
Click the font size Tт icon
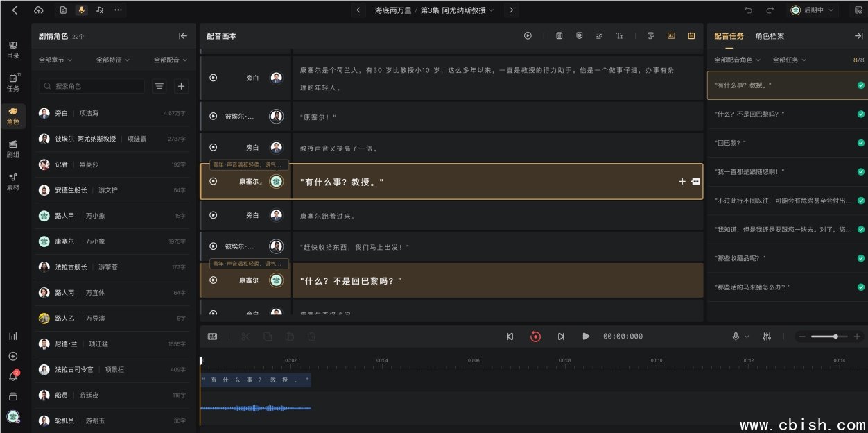point(620,35)
